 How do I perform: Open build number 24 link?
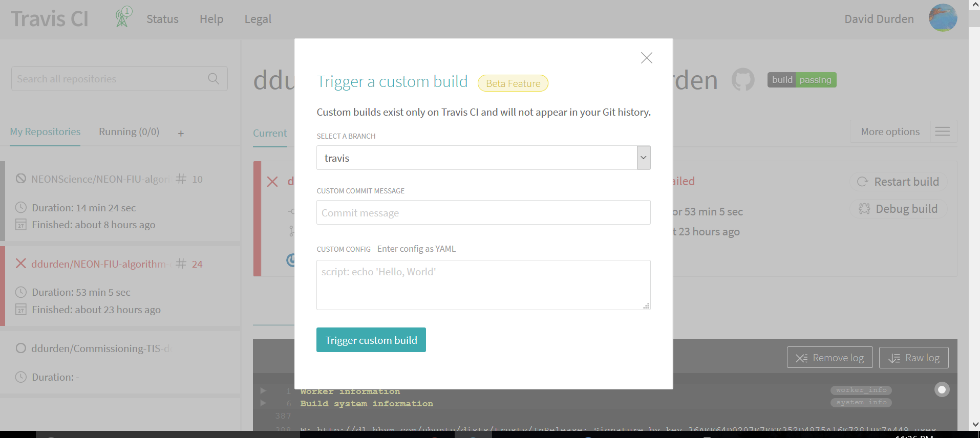click(197, 264)
